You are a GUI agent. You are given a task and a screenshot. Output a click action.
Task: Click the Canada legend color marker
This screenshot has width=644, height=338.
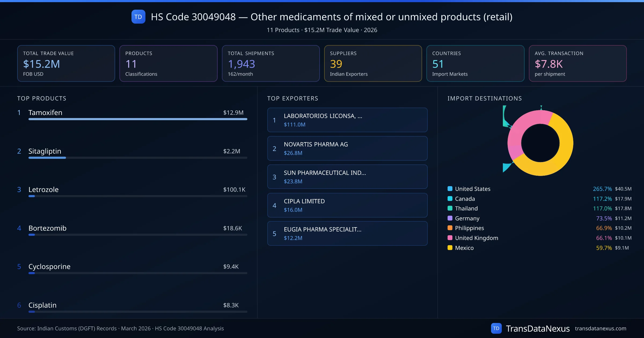450,199
